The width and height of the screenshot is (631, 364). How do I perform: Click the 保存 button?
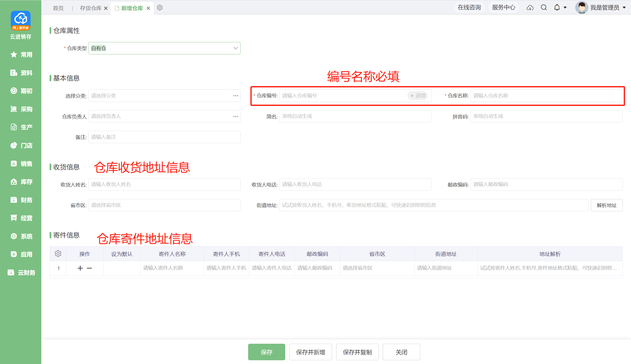[266, 352]
